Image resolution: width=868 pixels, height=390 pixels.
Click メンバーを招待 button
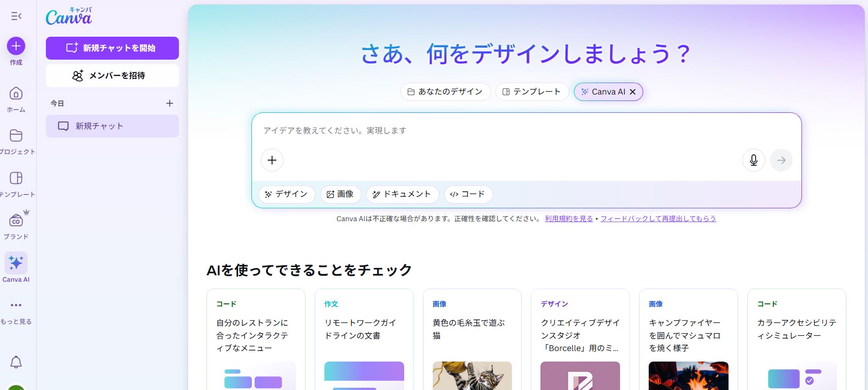112,76
